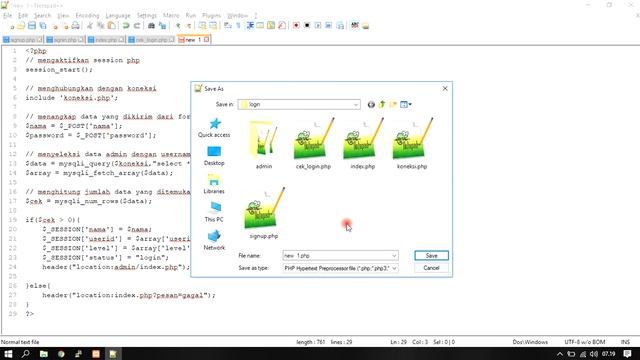The image size is (640, 360).
Task: Switch to the cek_login.php tab
Action: 151,40
